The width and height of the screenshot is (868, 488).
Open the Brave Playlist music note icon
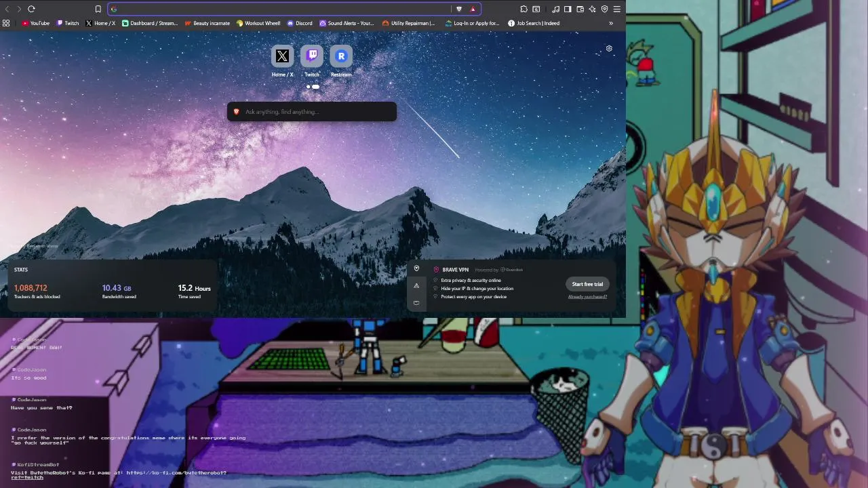555,9
